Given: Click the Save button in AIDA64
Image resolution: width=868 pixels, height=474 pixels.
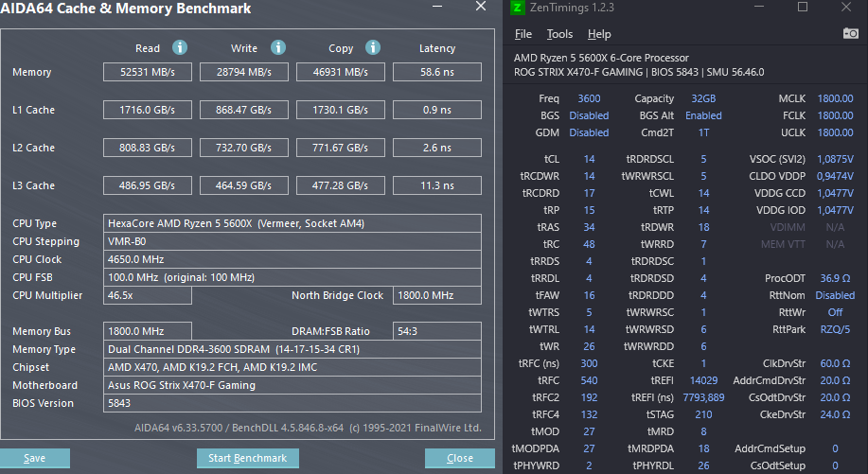Looking at the screenshot, I should click(x=35, y=458).
